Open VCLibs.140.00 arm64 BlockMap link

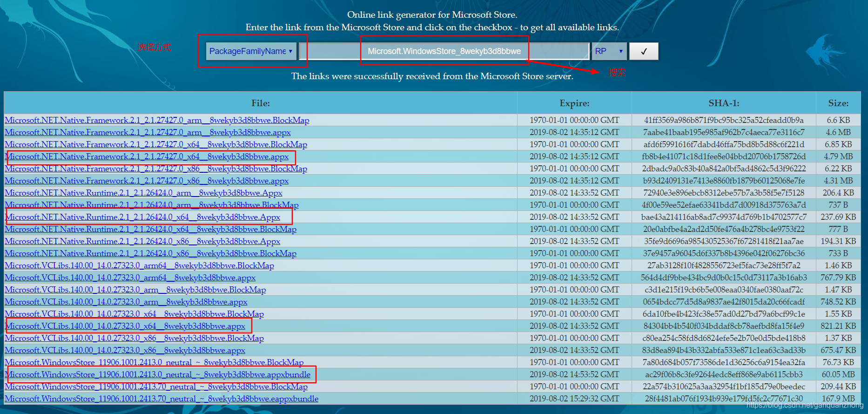[x=139, y=265]
